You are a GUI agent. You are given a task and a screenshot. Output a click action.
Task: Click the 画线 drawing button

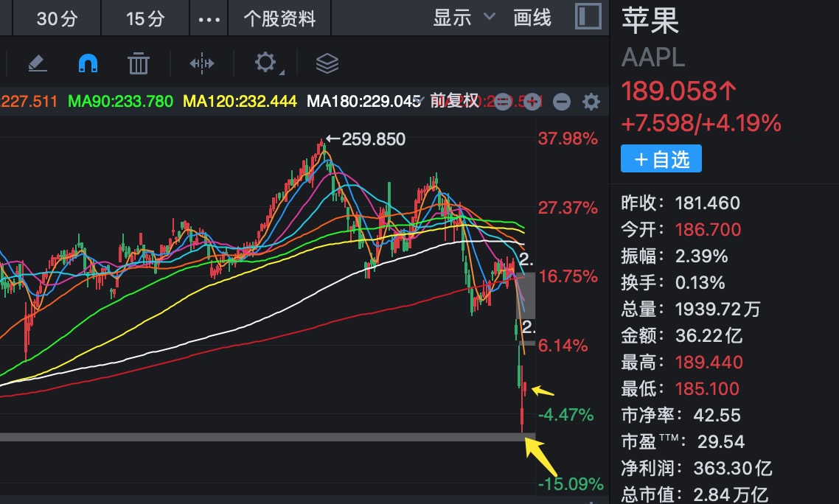pos(532,18)
